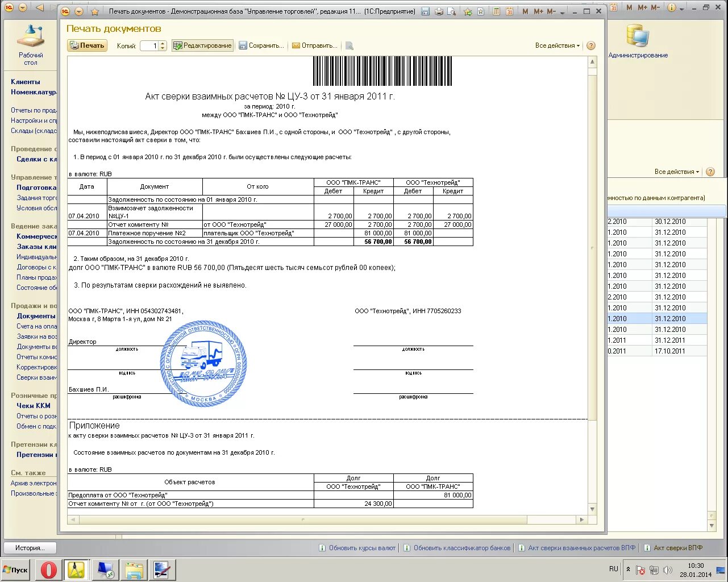The height and width of the screenshot is (582, 728).
Task: Open Документы link in sales section
Action: coord(36,316)
